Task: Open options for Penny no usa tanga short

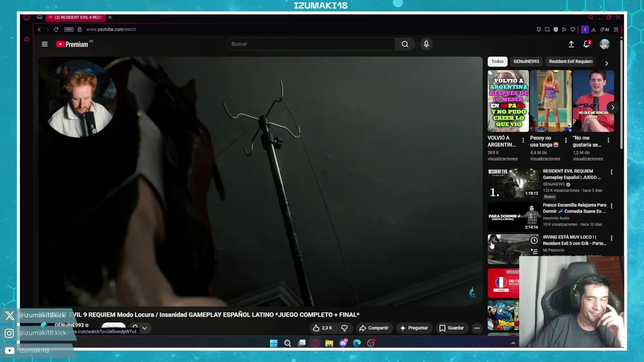Action: tap(566, 140)
